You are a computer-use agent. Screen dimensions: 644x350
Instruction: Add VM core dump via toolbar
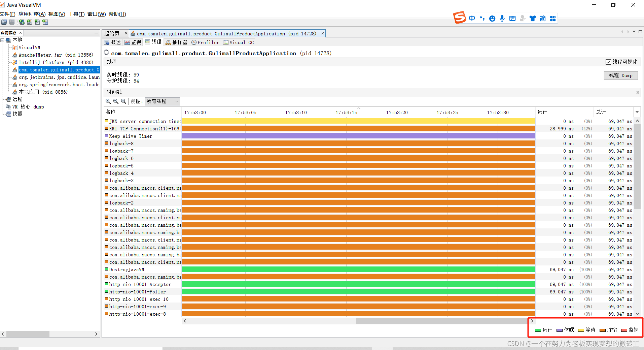click(x=37, y=22)
